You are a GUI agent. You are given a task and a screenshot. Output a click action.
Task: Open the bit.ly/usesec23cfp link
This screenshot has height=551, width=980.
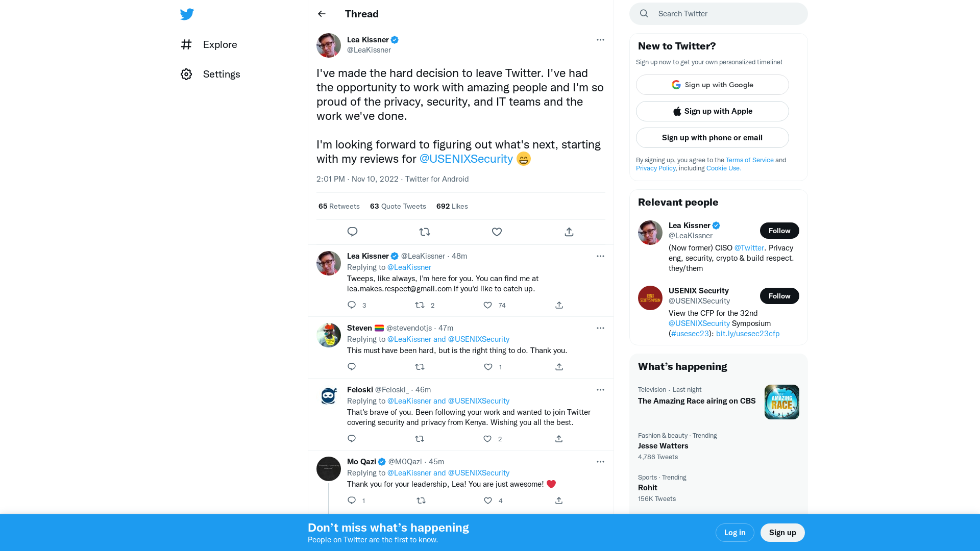pyautogui.click(x=747, y=333)
